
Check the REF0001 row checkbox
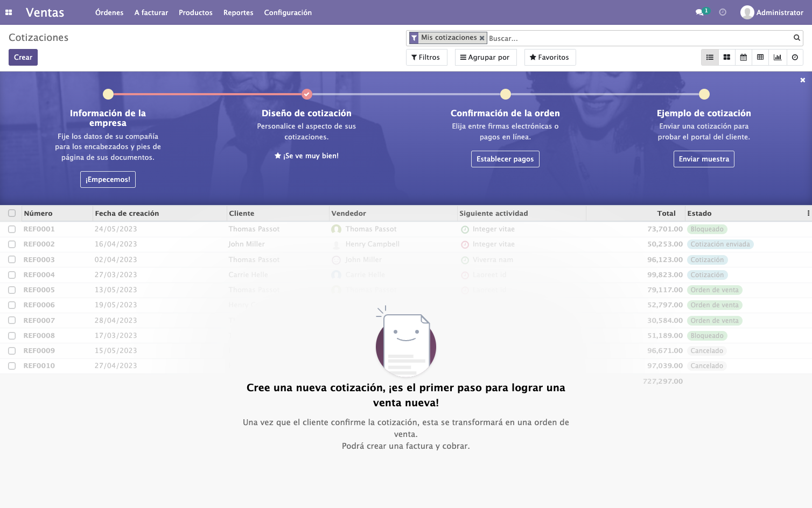(12, 229)
